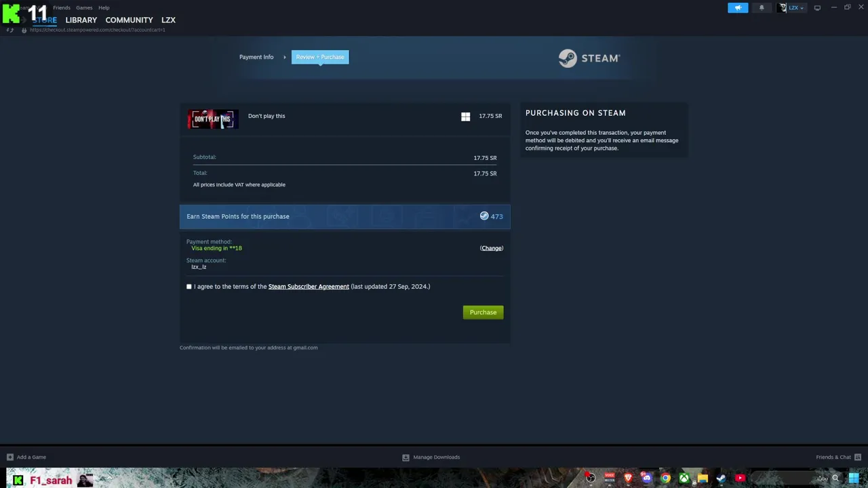This screenshot has width=868, height=488.
Task: Click the taskbar search box
Action: 796,478
